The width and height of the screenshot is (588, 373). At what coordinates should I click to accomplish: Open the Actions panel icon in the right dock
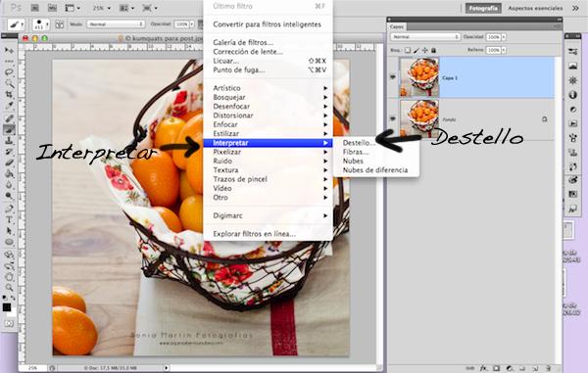tap(572, 123)
